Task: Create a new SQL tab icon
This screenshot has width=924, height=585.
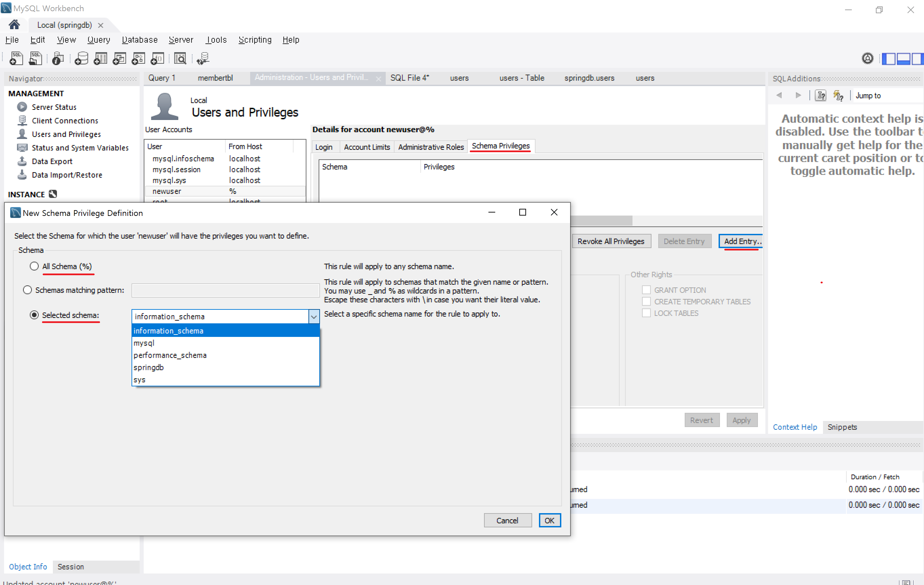Action: click(x=16, y=58)
